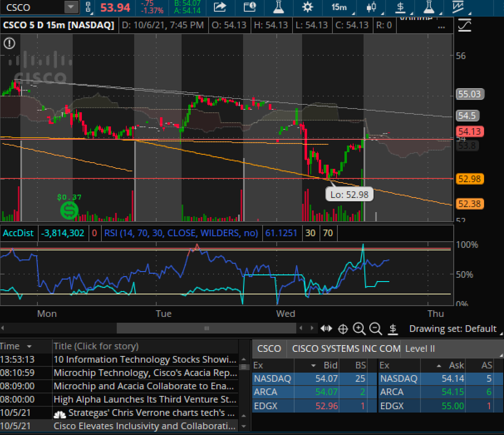The width and height of the screenshot is (504, 435).
Task: Open the symbol dropdown arrow next to CSCO
Action: point(72,7)
